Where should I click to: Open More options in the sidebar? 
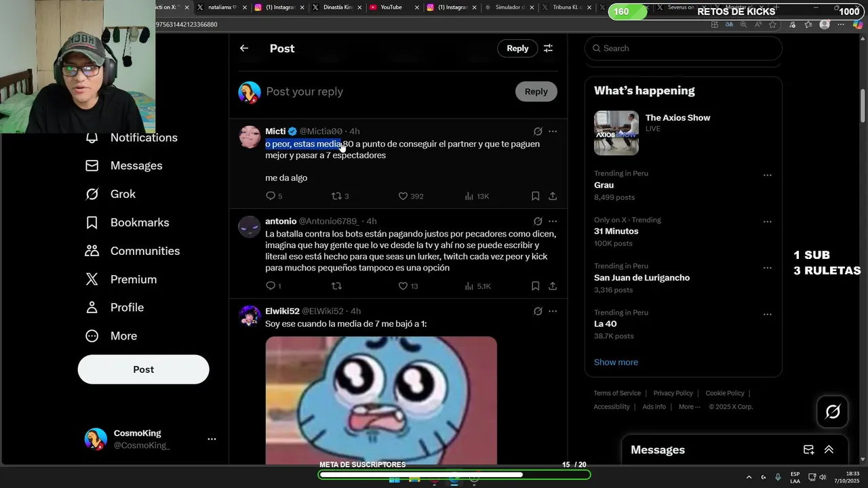(111, 336)
